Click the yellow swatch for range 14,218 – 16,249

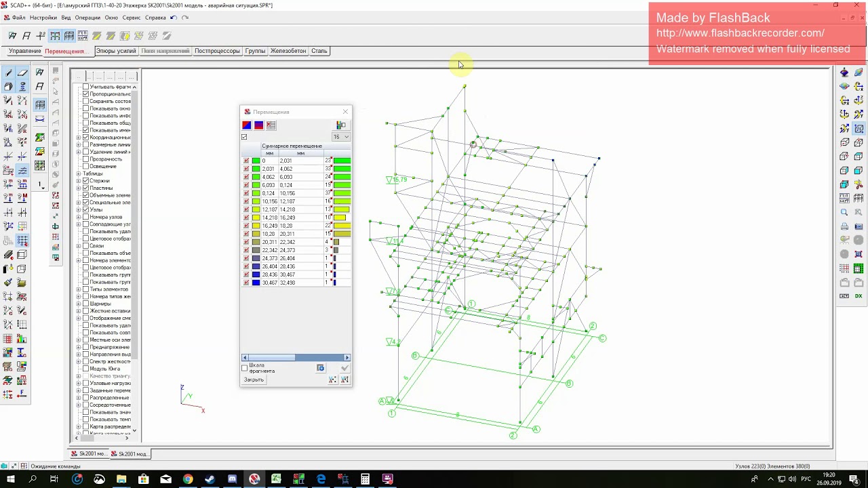(256, 218)
